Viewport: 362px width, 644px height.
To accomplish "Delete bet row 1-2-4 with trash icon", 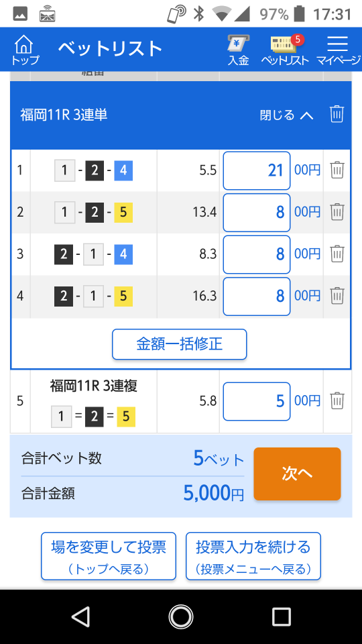I will coord(337,170).
